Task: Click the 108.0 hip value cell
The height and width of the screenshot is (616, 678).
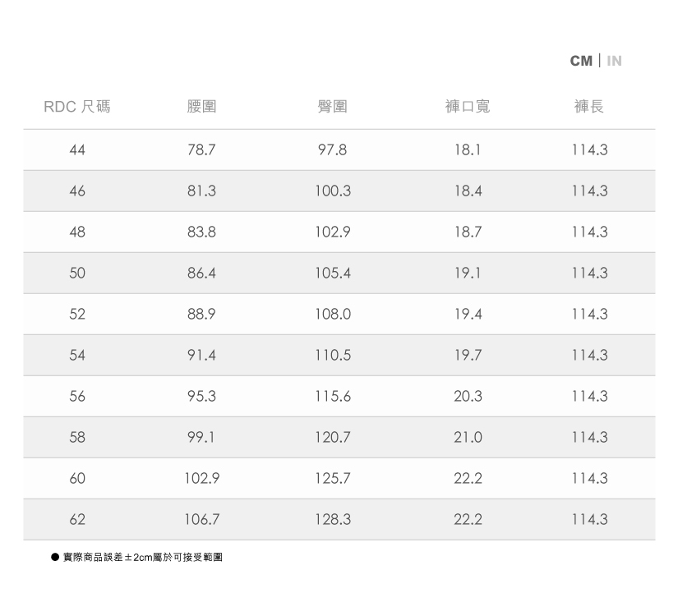Action: point(332,315)
